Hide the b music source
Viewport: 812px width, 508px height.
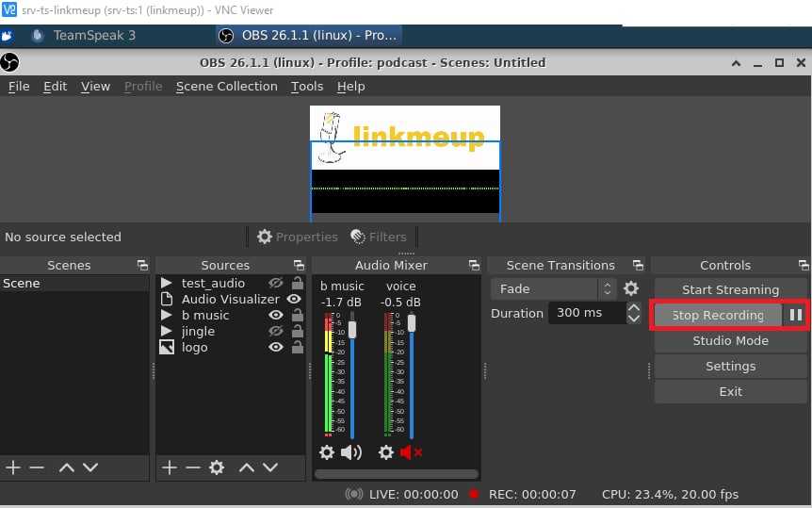275,315
